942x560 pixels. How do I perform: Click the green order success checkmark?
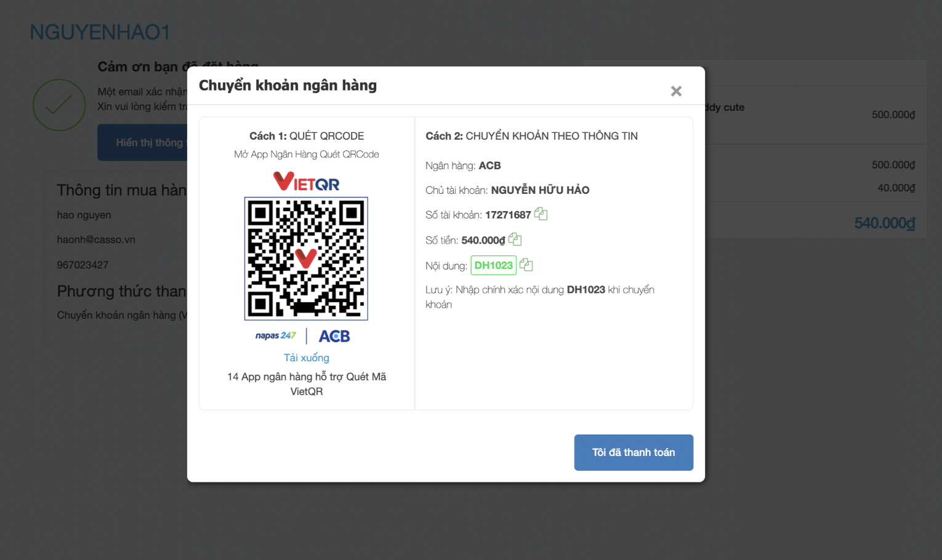click(59, 105)
